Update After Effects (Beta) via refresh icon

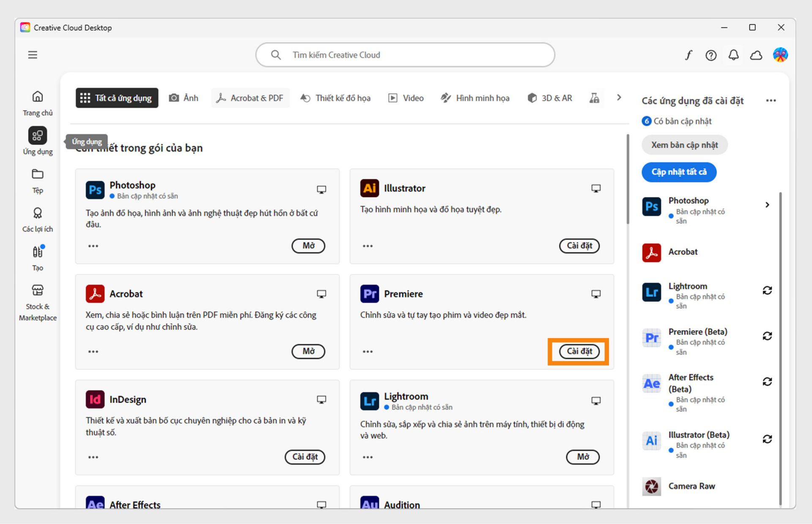tap(767, 382)
